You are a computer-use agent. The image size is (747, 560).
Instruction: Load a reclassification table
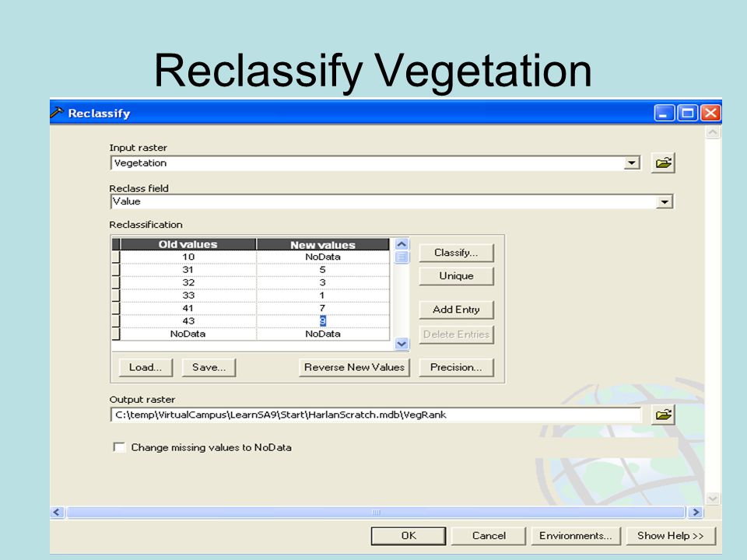[x=146, y=367]
